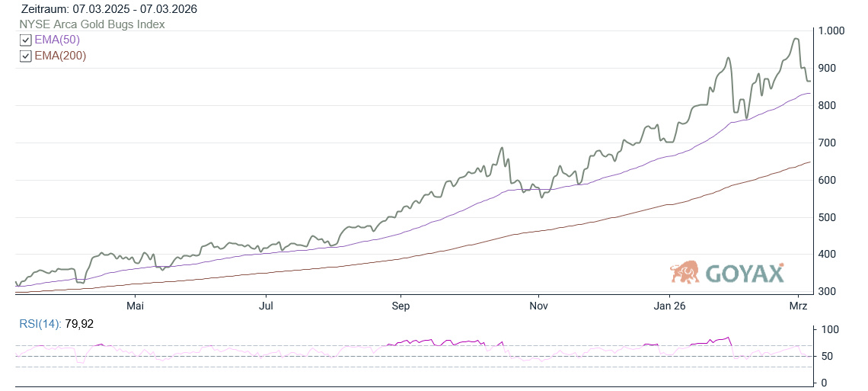This screenshot has height=391, width=868.
Task: Uncheck the EMA(50) checkbox
Action: pos(25,40)
